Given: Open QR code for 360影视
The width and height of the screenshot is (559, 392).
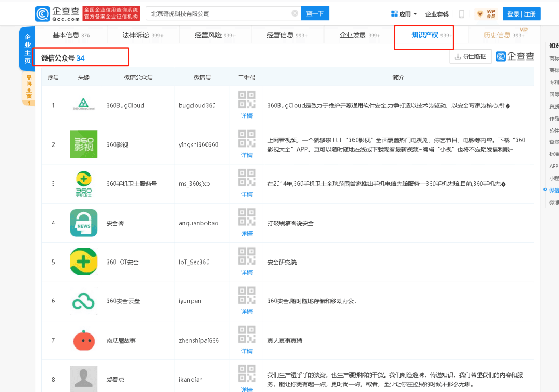Looking at the screenshot, I should 247,139.
